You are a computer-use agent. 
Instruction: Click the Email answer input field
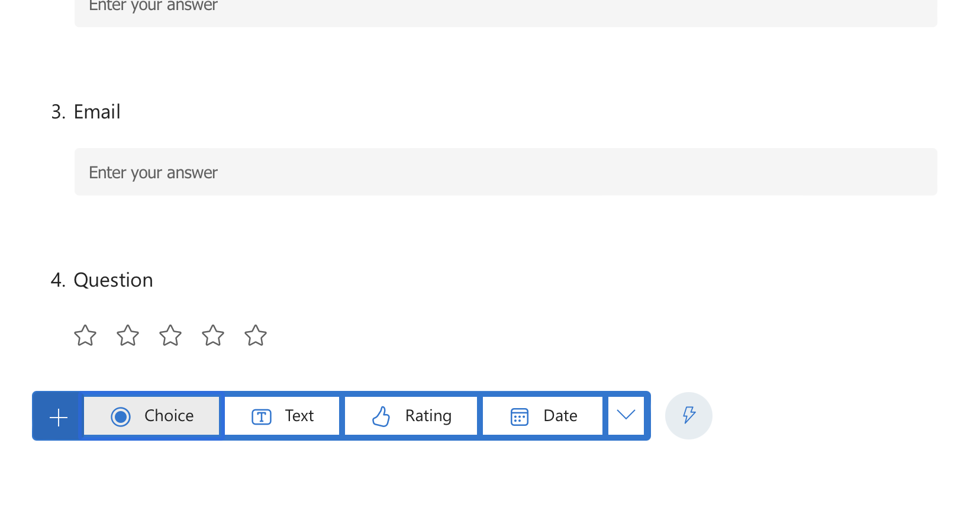pos(505,172)
